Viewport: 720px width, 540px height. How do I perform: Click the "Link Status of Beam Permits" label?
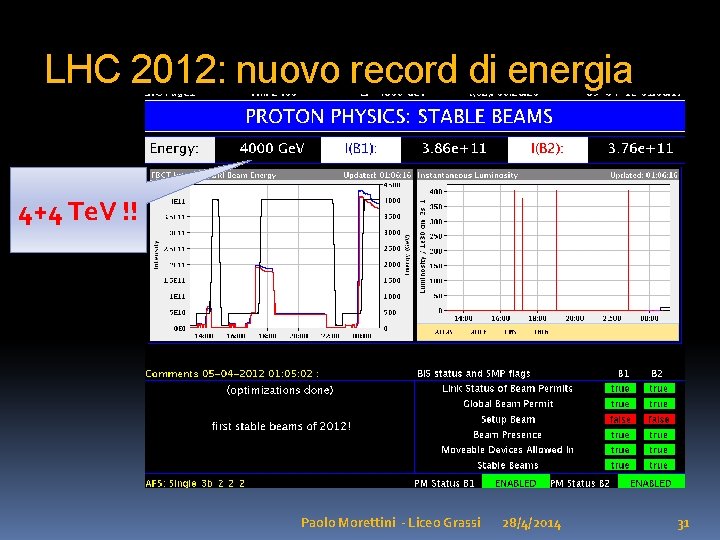[x=507, y=388]
